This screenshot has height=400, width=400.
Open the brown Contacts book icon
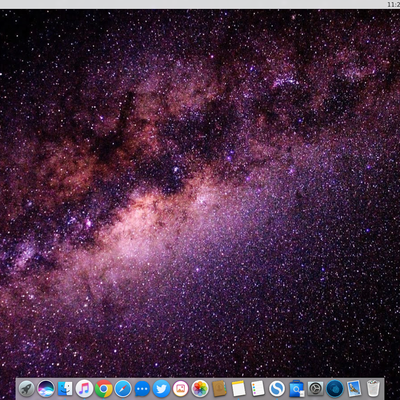[x=219, y=388]
